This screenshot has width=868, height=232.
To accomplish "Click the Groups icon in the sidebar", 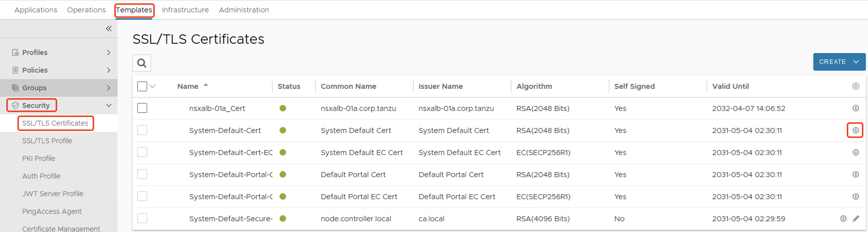I will click(x=15, y=87).
